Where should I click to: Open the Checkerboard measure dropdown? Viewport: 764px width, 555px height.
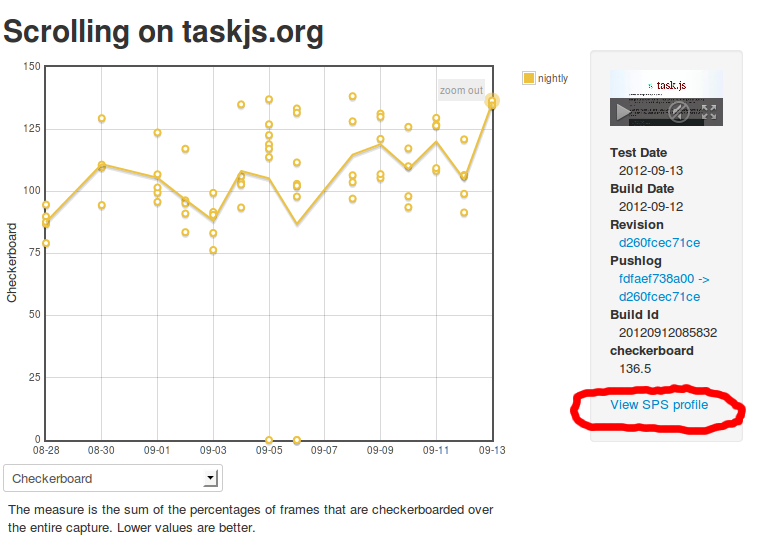[113, 478]
